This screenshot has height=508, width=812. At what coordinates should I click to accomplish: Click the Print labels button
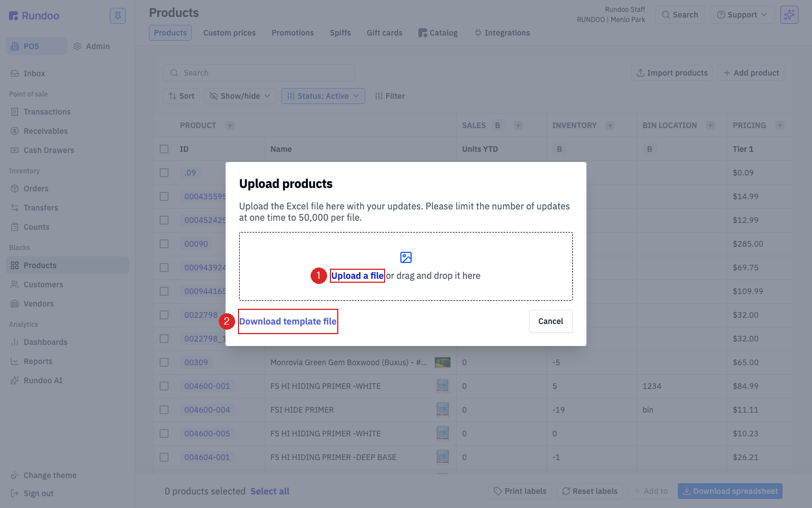[x=520, y=491]
